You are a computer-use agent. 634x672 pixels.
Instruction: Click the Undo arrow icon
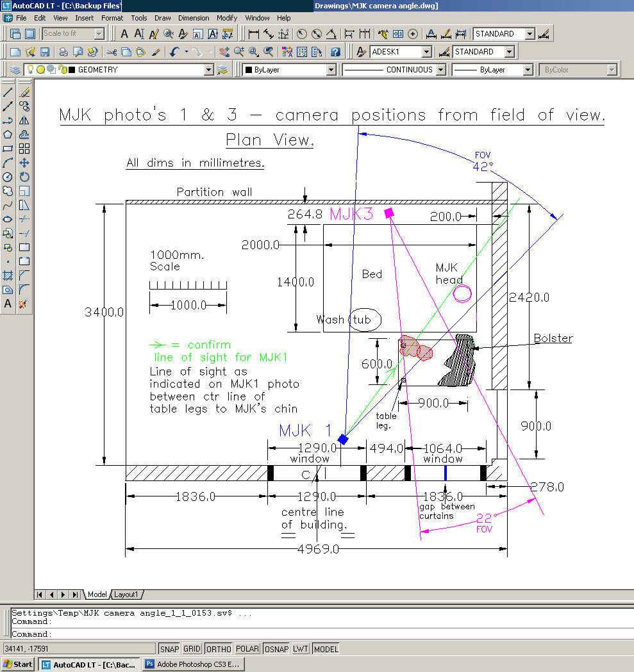point(174,52)
